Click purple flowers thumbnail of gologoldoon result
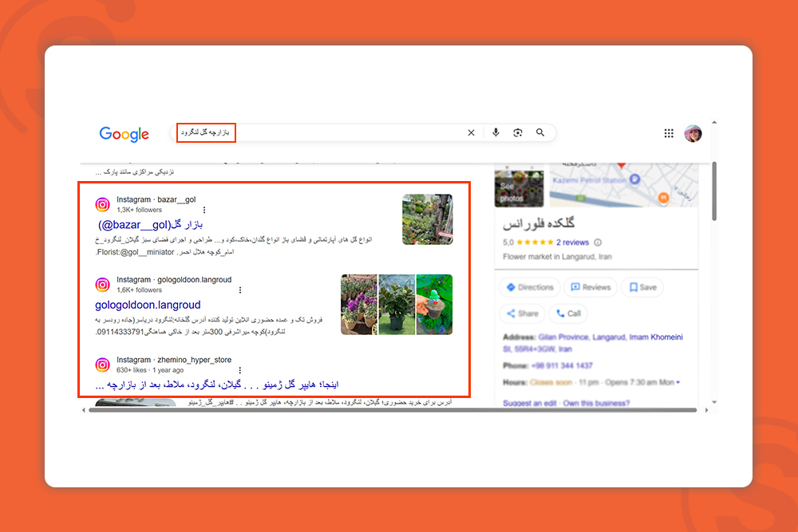This screenshot has height=532, width=798. point(359,305)
